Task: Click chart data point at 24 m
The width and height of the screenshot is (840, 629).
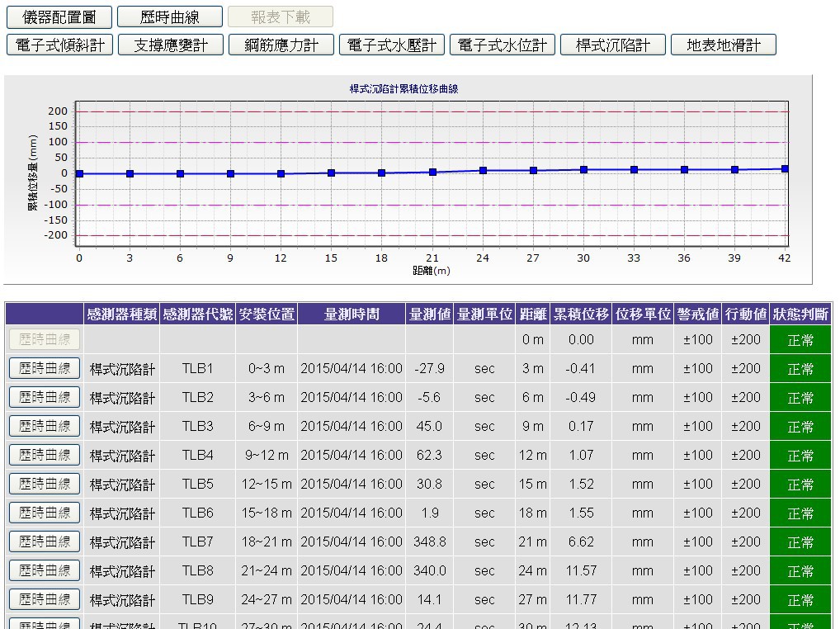Action: (483, 171)
